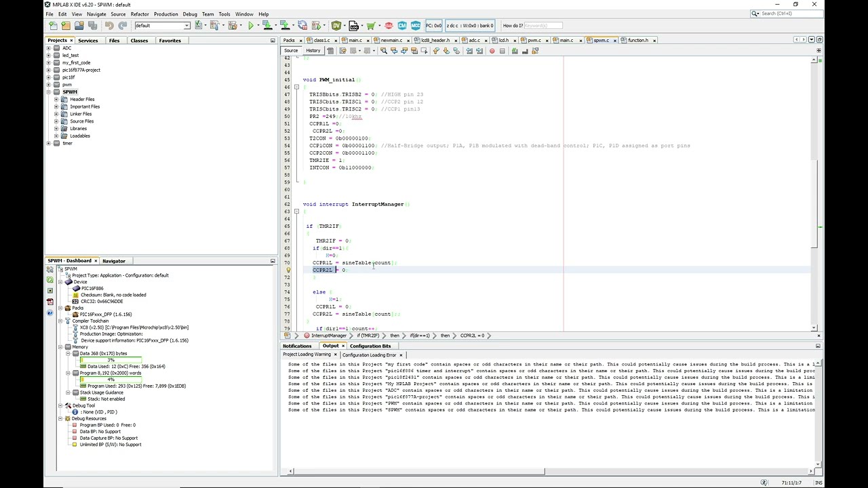This screenshot has width=868, height=488.
Task: Switch to the Services tab
Action: click(x=88, y=41)
